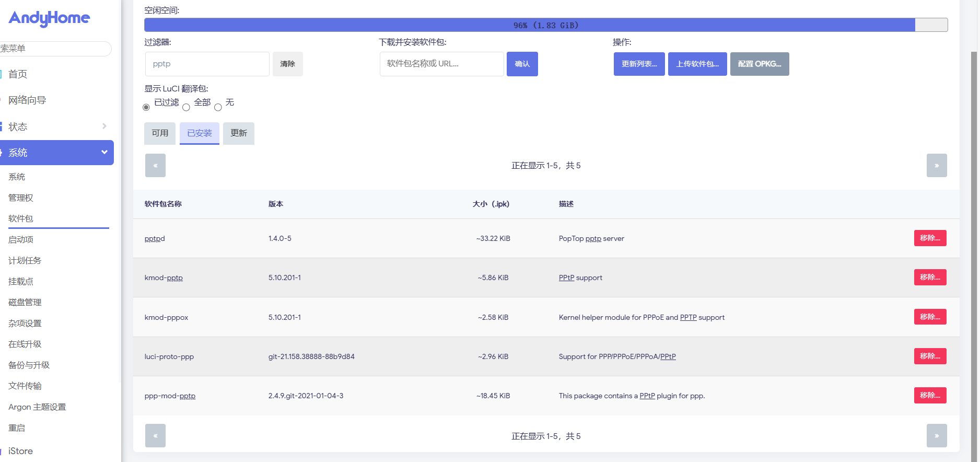Switch to the 可用 tab
This screenshot has height=462, width=980.
click(160, 133)
